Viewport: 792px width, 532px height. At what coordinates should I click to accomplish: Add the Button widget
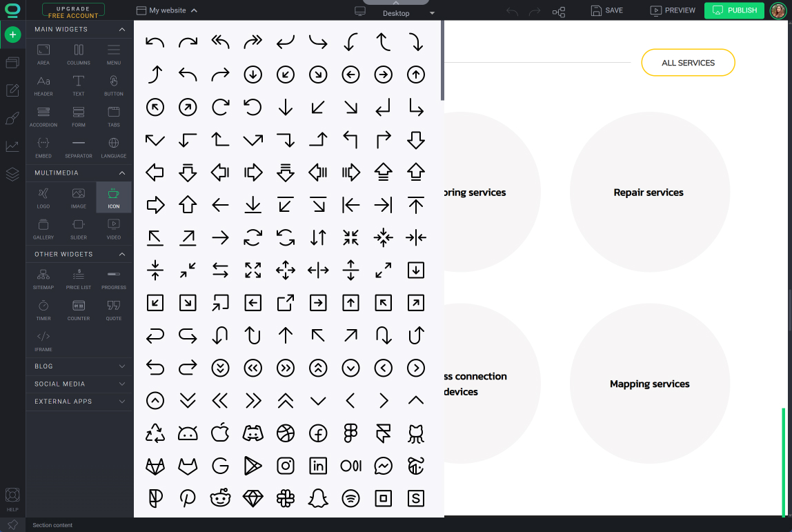pos(114,86)
